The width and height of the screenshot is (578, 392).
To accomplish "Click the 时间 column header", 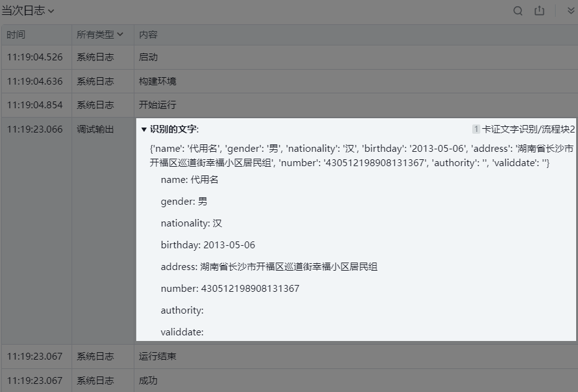I will pyautogui.click(x=16, y=35).
